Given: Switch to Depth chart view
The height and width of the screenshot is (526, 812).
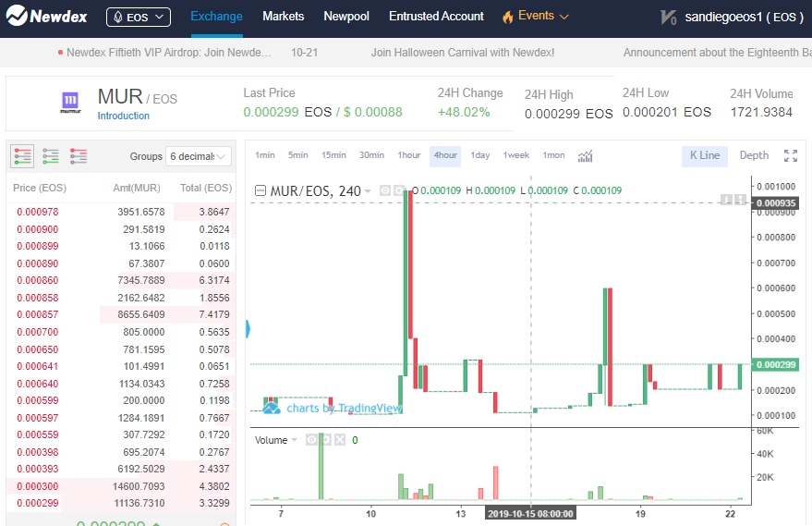Looking at the screenshot, I should point(754,155).
